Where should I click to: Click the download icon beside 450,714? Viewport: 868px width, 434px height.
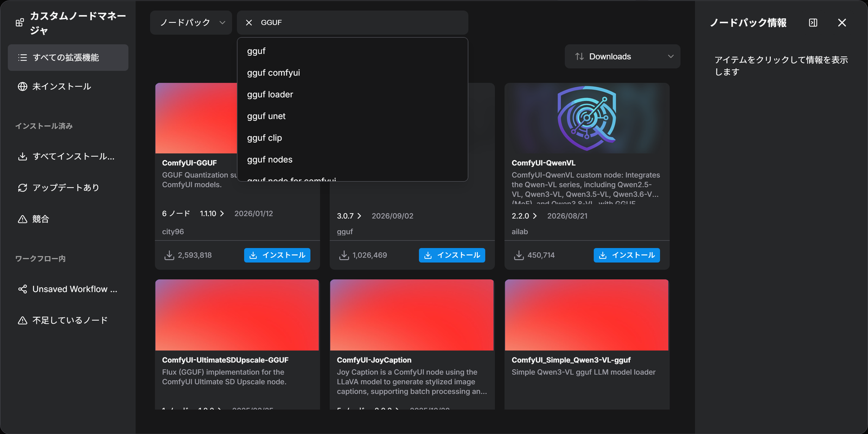(519, 255)
